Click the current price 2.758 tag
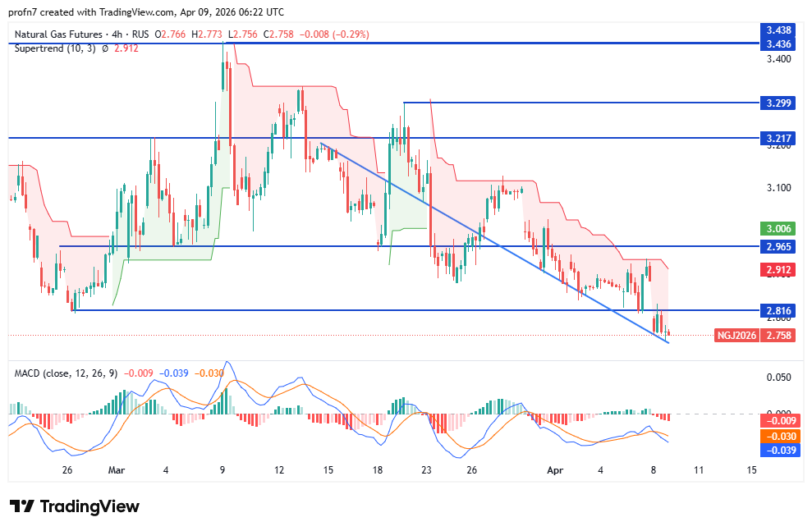 (x=778, y=336)
